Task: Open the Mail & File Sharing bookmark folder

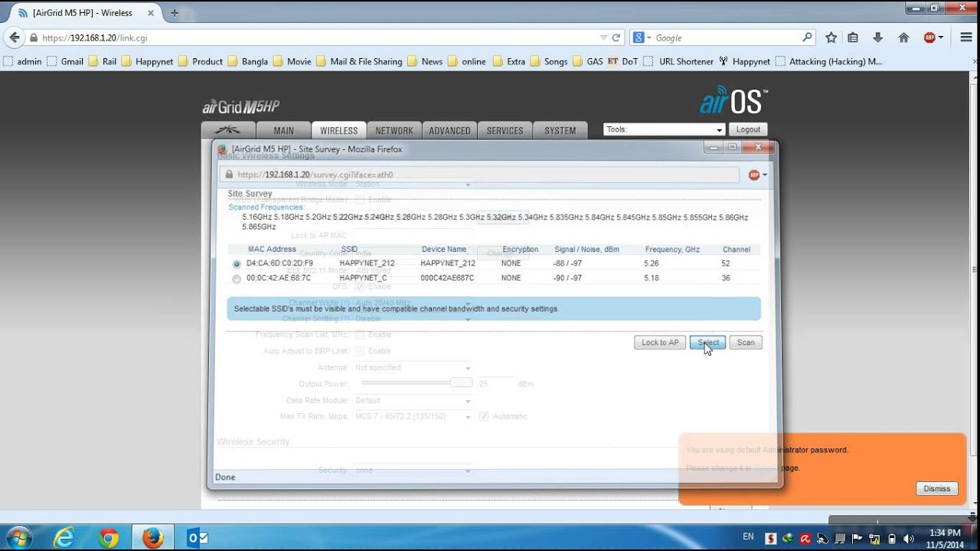Action: [359, 61]
